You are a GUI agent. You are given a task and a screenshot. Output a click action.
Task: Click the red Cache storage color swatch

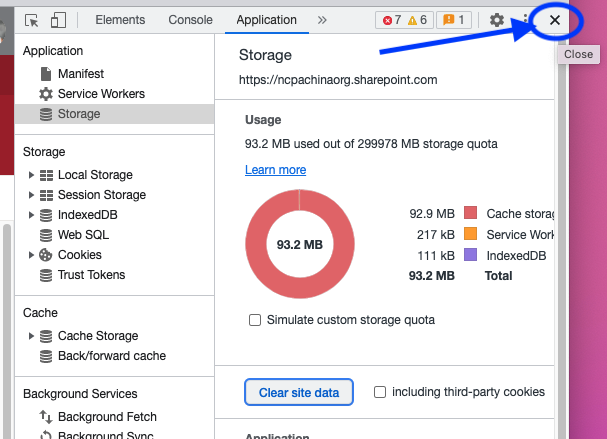[x=470, y=213]
